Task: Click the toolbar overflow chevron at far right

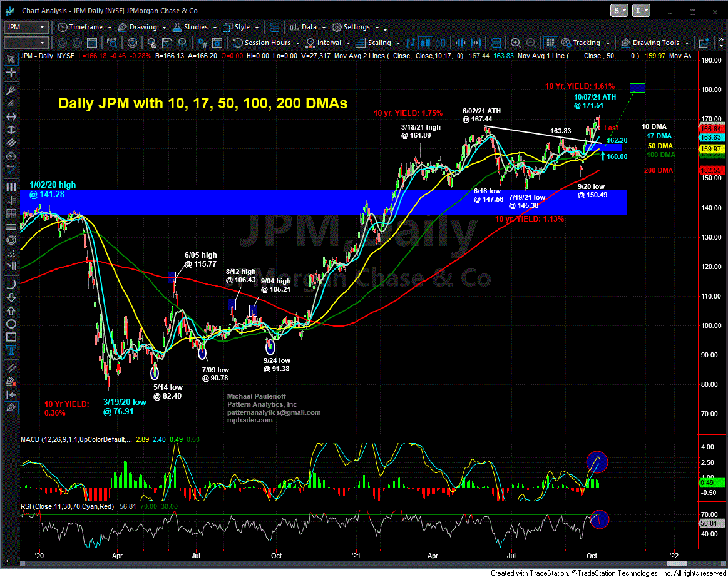Action: tap(720, 43)
